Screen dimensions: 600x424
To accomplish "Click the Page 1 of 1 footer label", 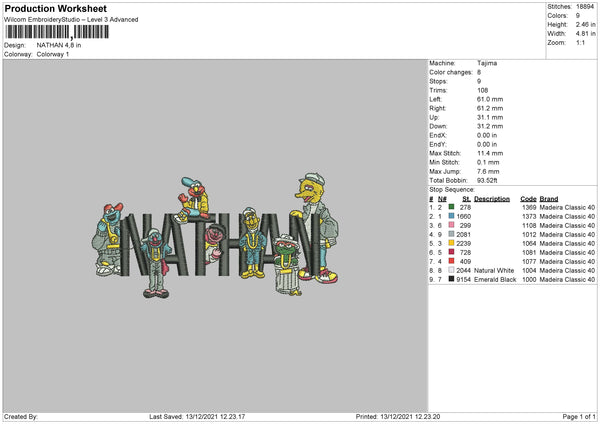I will tap(579, 416).
